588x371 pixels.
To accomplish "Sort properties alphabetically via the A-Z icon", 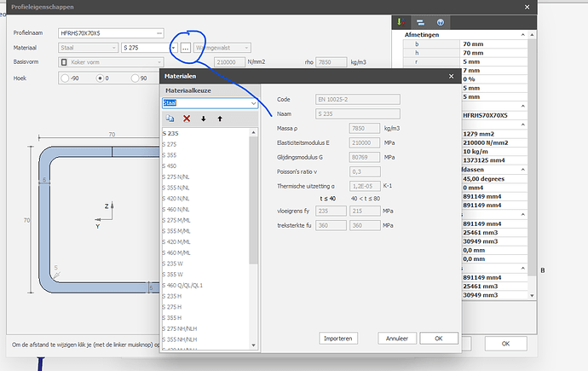I will (401, 22).
